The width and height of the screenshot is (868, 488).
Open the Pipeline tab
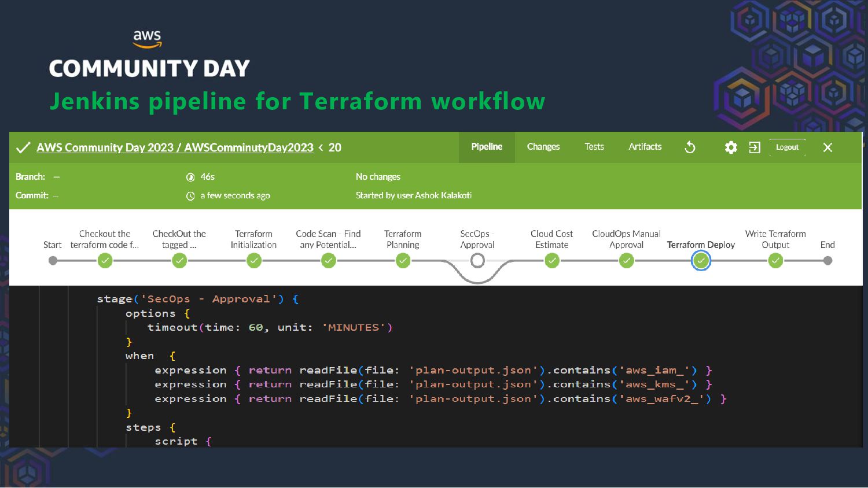tap(487, 147)
